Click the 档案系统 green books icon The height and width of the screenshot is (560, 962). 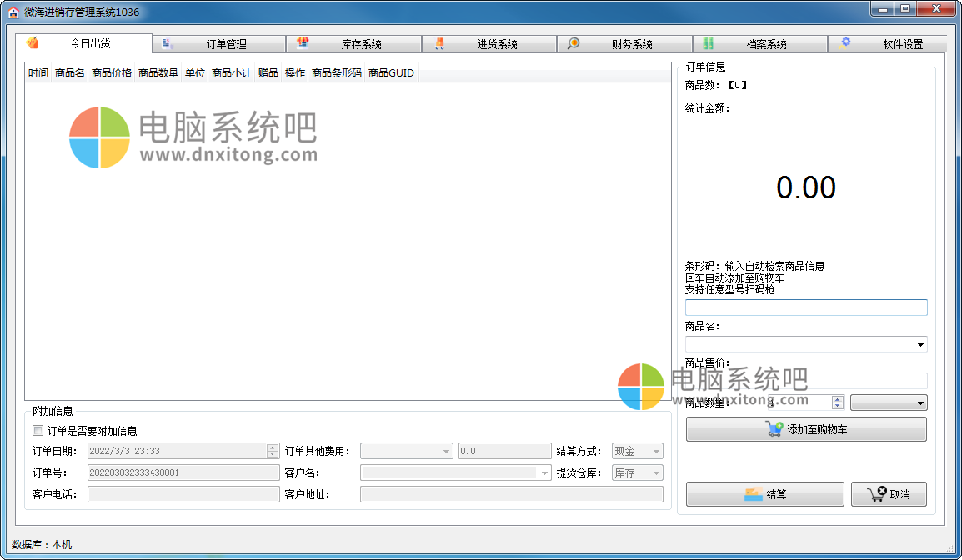[x=708, y=43]
